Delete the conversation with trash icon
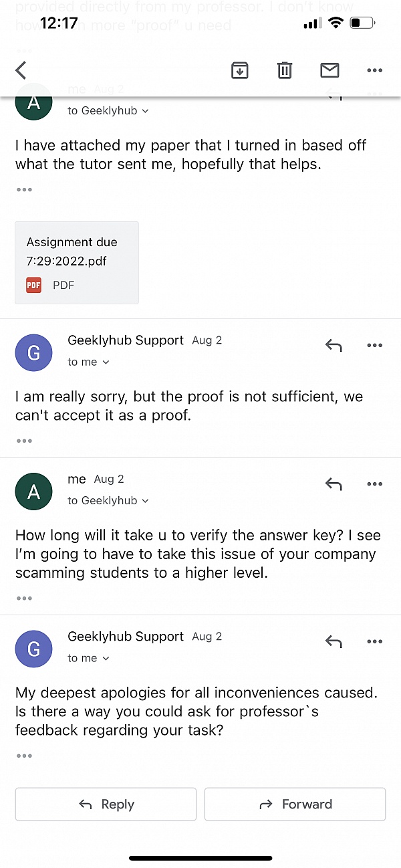 285,70
